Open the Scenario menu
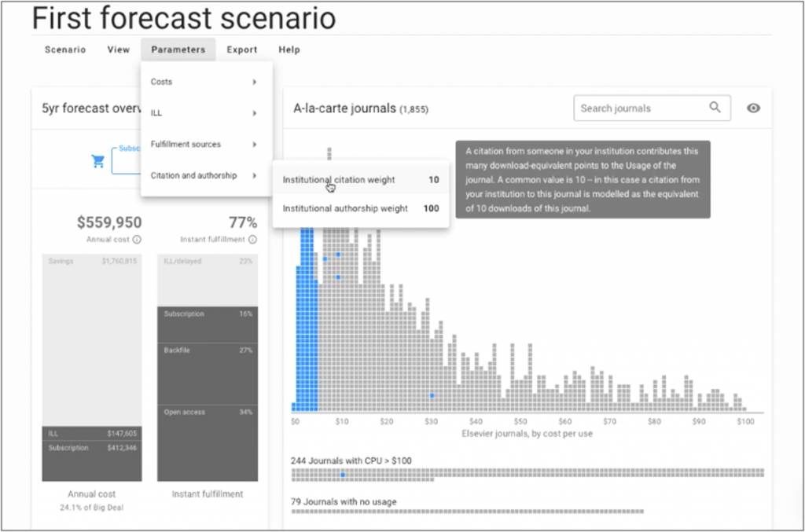 (64, 50)
